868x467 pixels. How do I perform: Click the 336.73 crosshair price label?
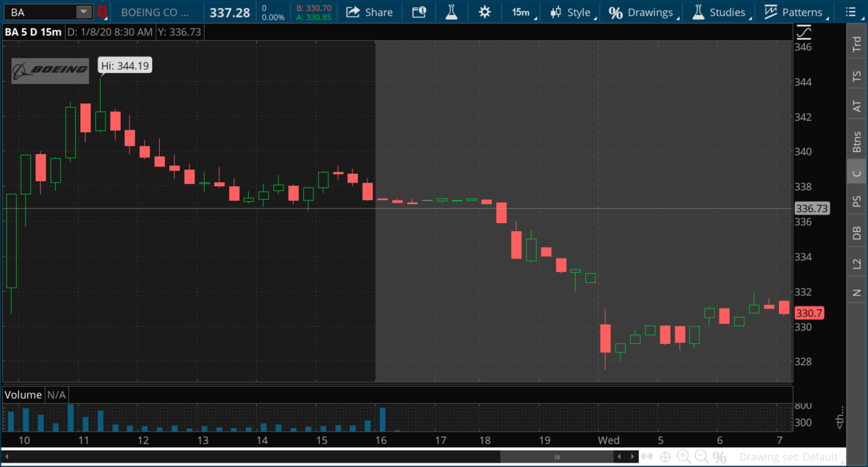click(811, 209)
